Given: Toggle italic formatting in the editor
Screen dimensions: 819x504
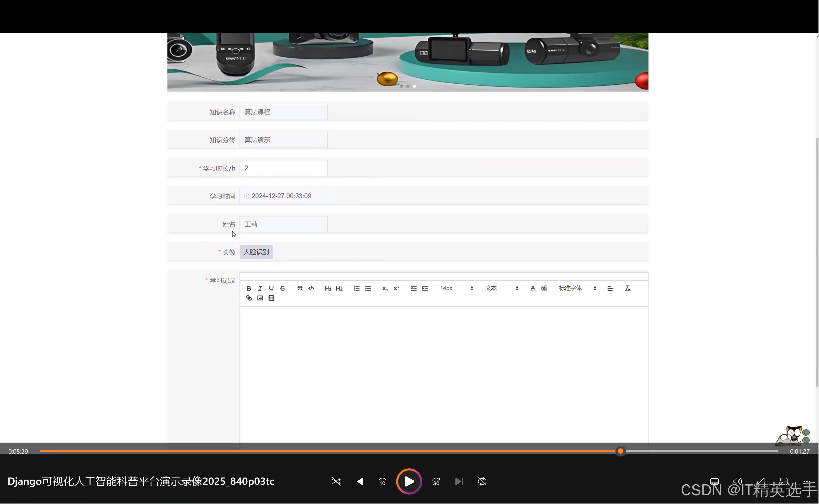Looking at the screenshot, I should (x=260, y=288).
